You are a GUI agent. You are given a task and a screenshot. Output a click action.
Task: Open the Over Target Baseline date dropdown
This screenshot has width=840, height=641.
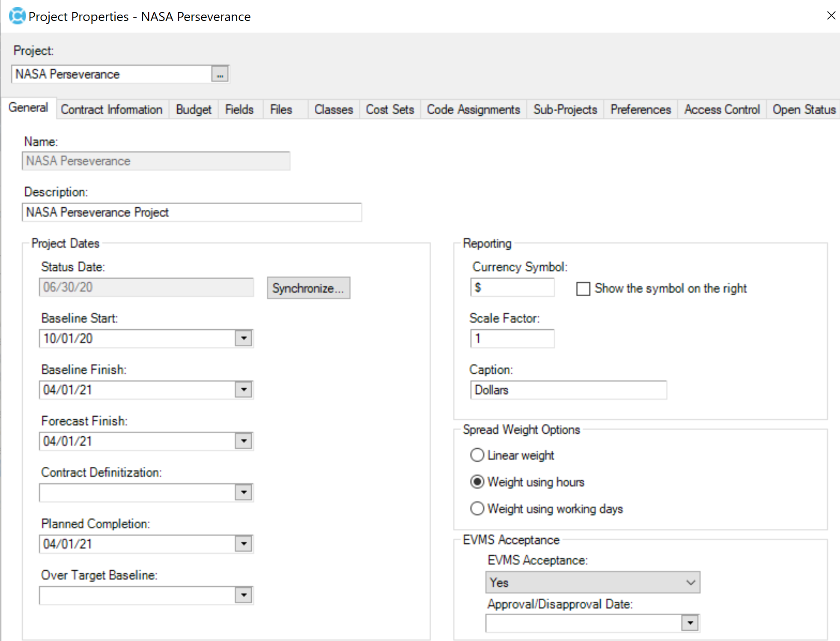[244, 595]
